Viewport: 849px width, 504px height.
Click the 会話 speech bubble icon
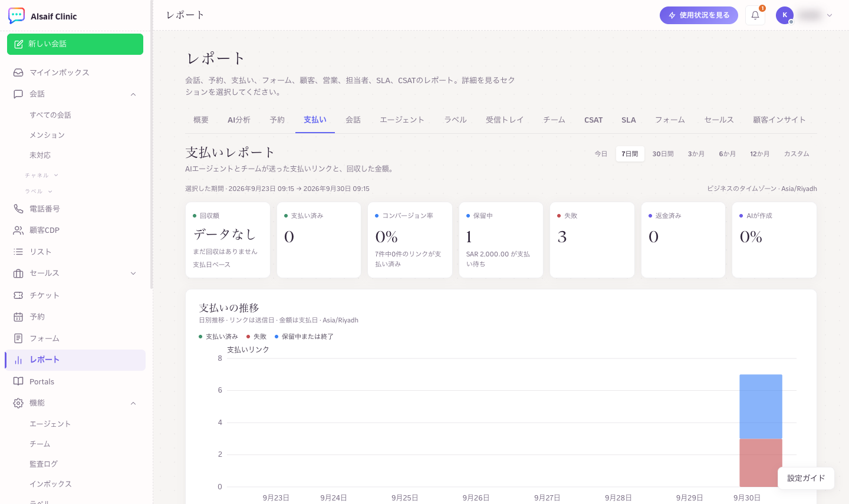[x=18, y=94]
